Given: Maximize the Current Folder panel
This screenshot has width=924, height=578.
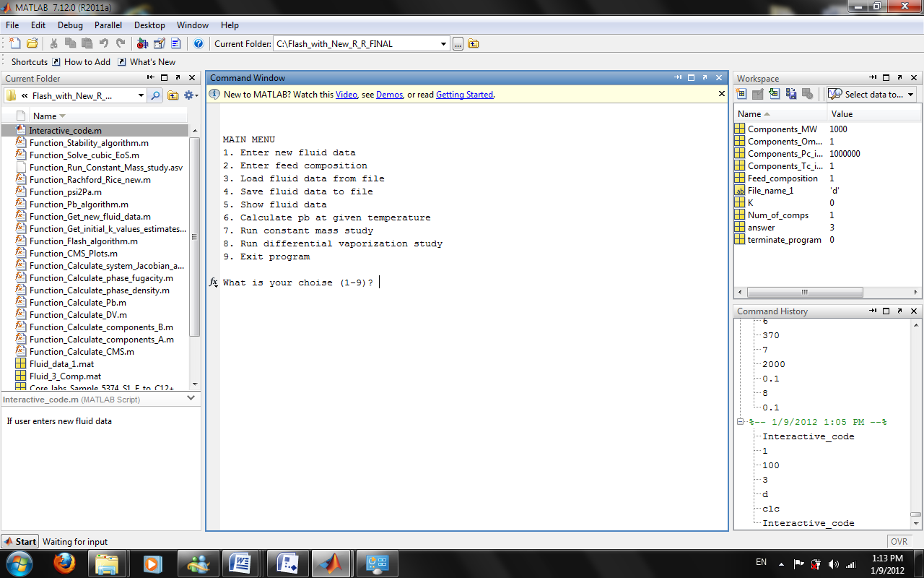Looking at the screenshot, I should 165,78.
